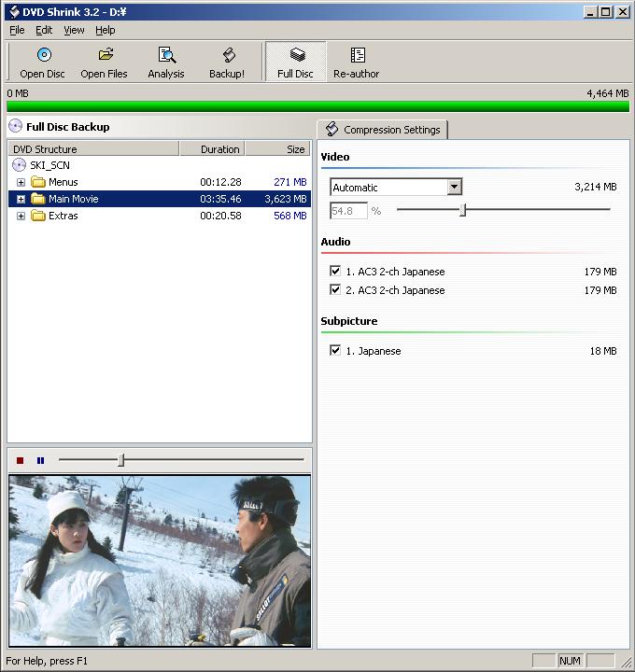
Task: Click the 54.8 percent input field
Action: pos(348,210)
